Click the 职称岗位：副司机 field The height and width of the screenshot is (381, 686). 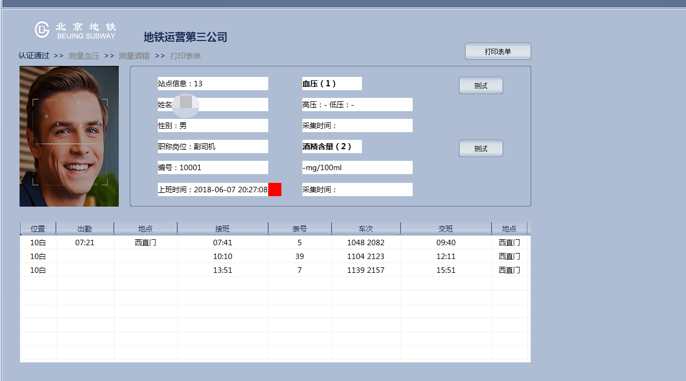coord(213,147)
